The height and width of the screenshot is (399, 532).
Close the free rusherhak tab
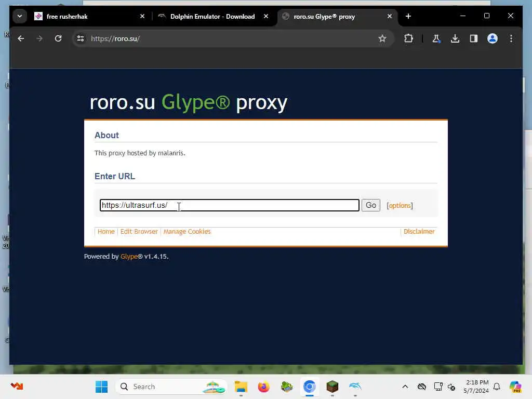(142, 16)
